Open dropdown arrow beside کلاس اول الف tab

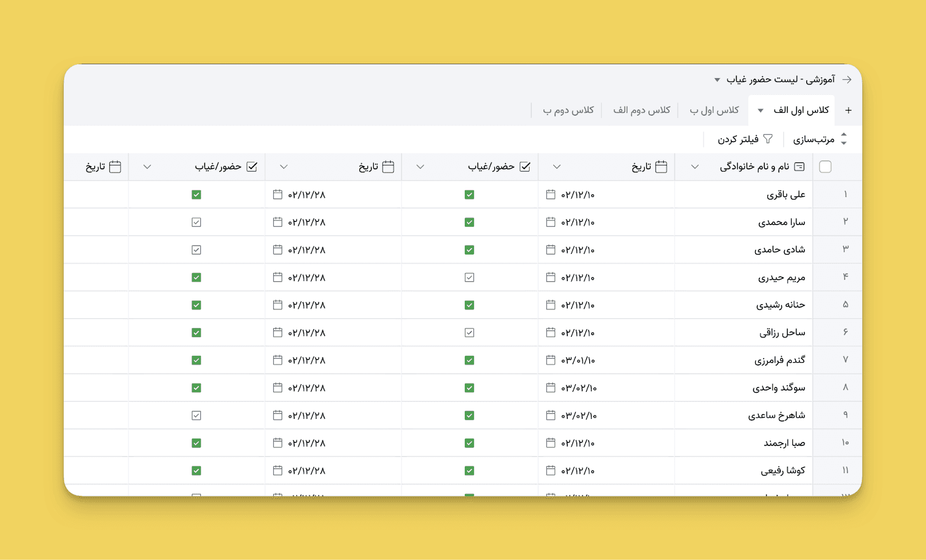point(760,110)
